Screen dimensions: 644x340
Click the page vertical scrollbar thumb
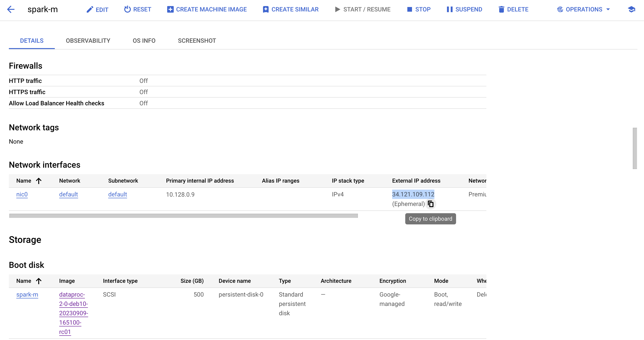click(634, 148)
